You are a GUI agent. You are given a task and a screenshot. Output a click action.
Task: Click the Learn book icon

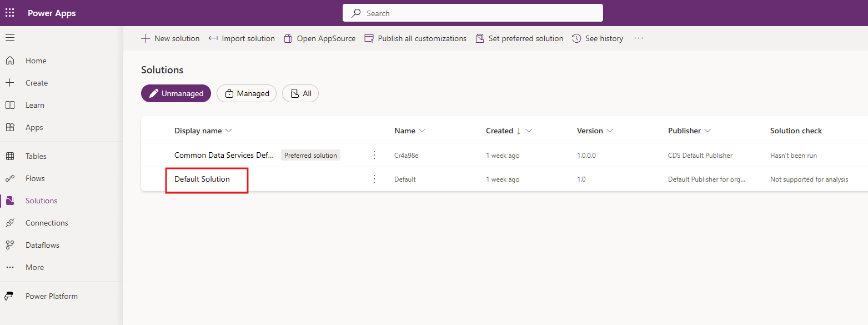10,105
